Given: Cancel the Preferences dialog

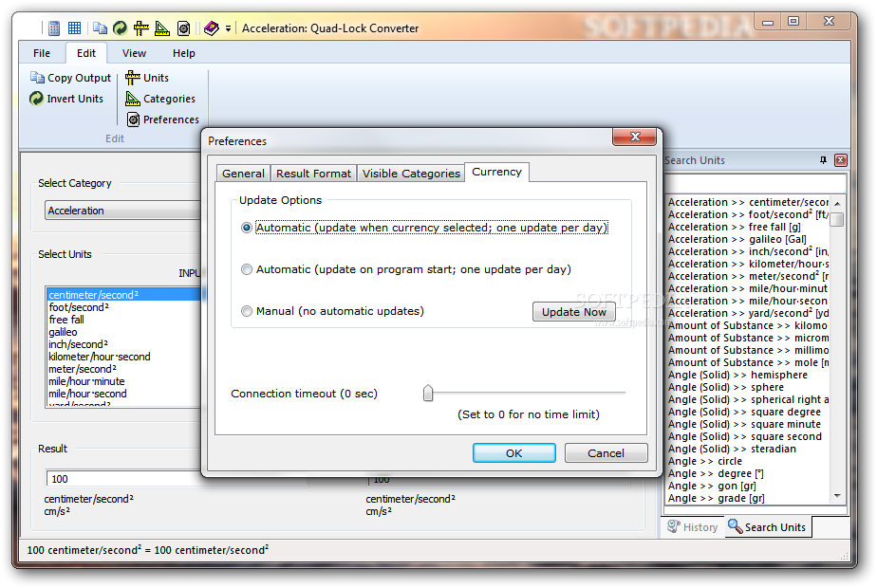Looking at the screenshot, I should 606,452.
